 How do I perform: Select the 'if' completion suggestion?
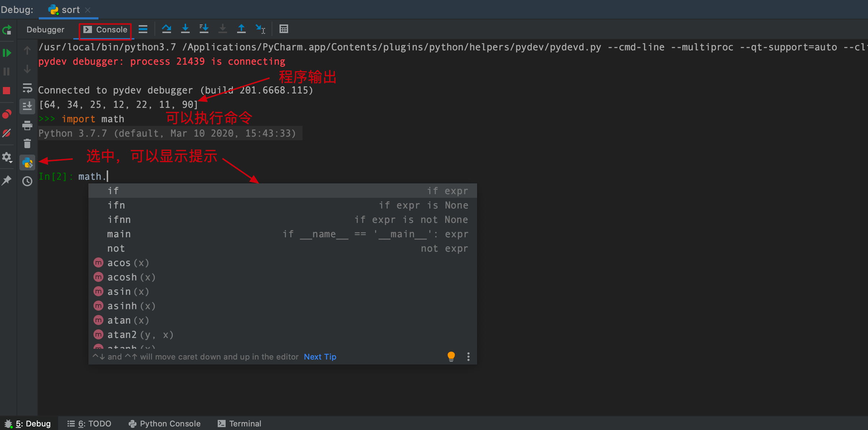coord(282,191)
